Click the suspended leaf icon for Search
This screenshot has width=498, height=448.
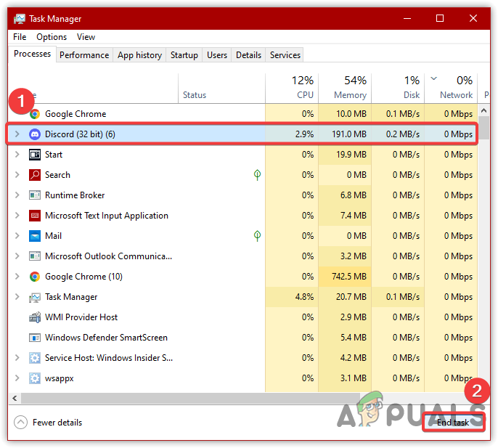pos(257,174)
